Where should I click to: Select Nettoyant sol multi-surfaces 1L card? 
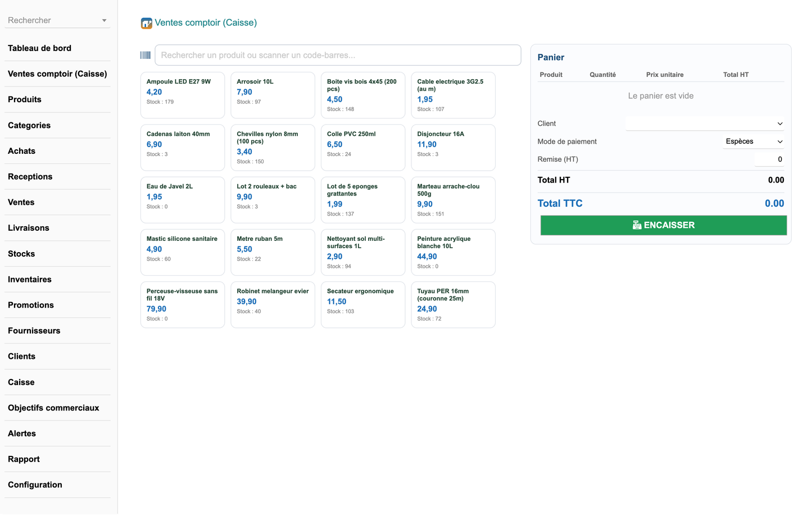coord(363,252)
